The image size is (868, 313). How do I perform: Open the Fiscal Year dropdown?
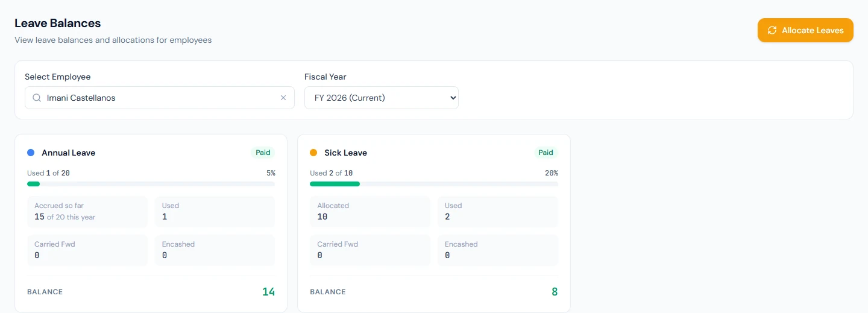(382, 98)
